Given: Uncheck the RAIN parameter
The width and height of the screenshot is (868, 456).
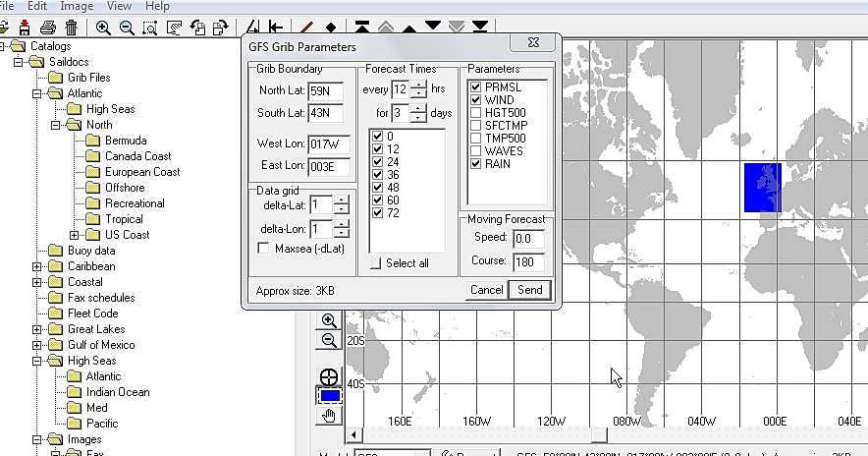Looking at the screenshot, I should click(475, 163).
